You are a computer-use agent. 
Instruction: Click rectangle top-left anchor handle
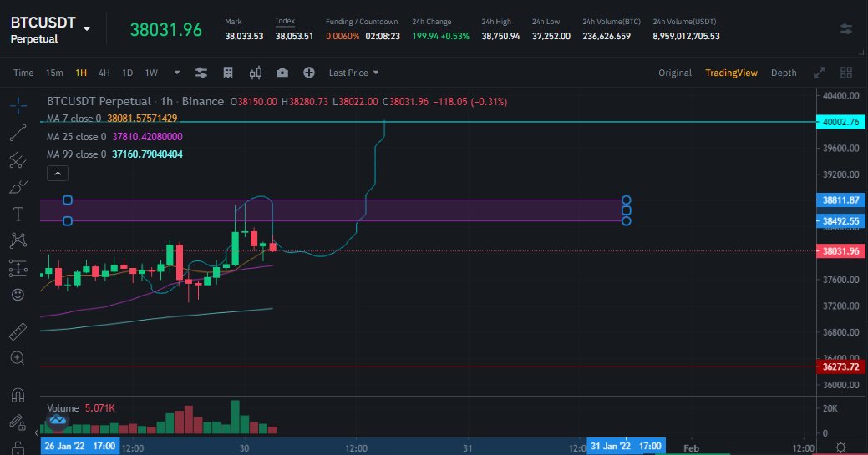68,200
